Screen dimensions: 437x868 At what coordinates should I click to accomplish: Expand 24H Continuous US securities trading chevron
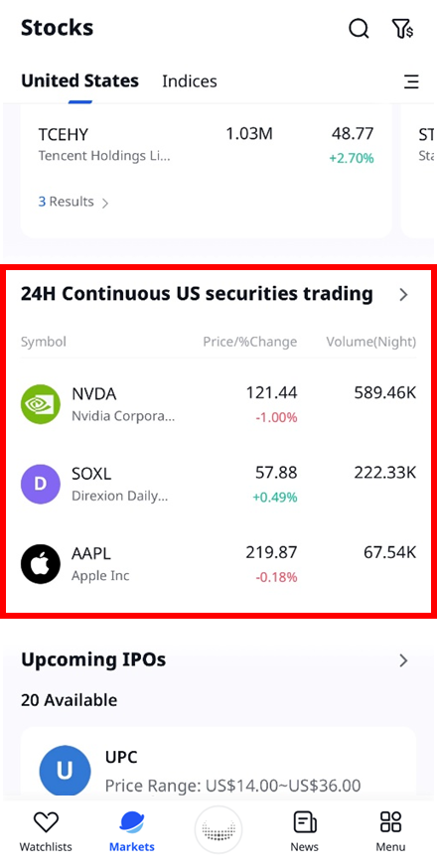click(404, 295)
